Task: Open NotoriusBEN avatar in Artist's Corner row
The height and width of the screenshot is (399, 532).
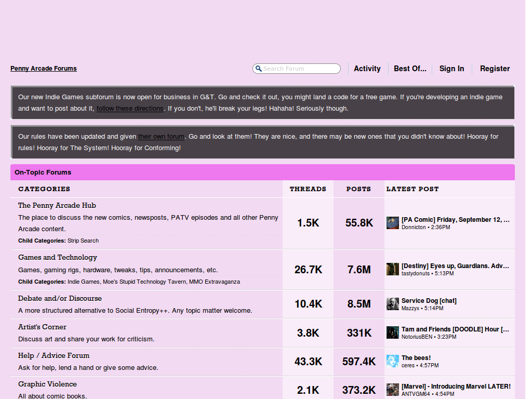Action: pos(393,332)
